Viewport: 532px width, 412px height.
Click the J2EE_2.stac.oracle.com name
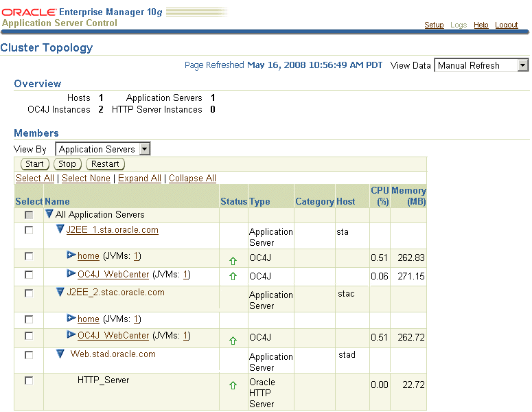(x=116, y=293)
